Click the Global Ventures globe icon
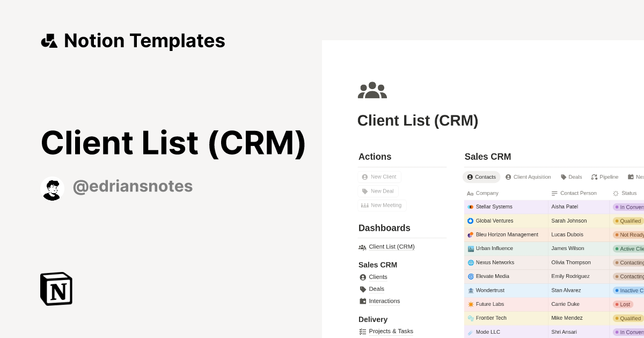 (471, 221)
